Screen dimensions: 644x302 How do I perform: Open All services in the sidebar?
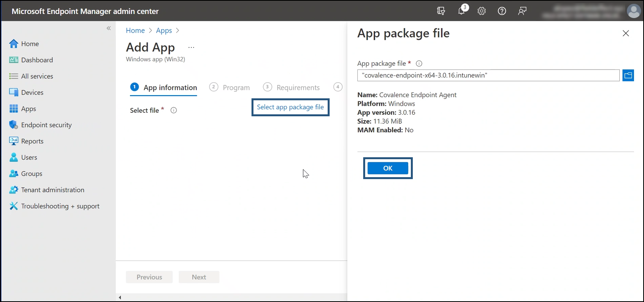(31, 76)
